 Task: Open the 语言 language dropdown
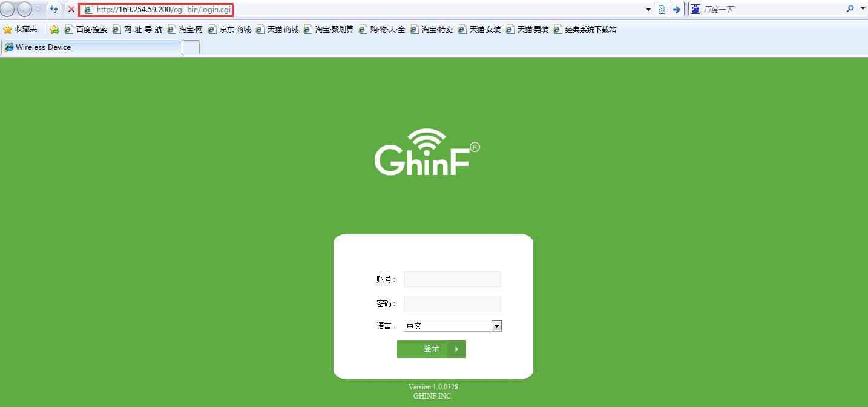496,326
